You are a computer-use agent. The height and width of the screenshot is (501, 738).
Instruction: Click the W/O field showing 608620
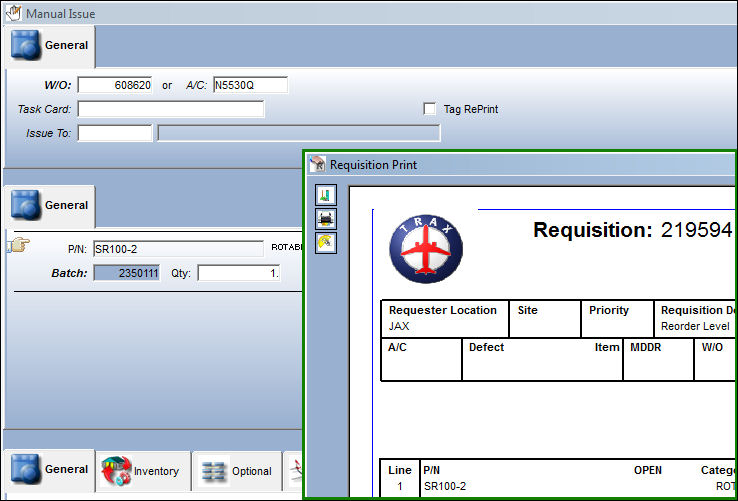click(115, 85)
